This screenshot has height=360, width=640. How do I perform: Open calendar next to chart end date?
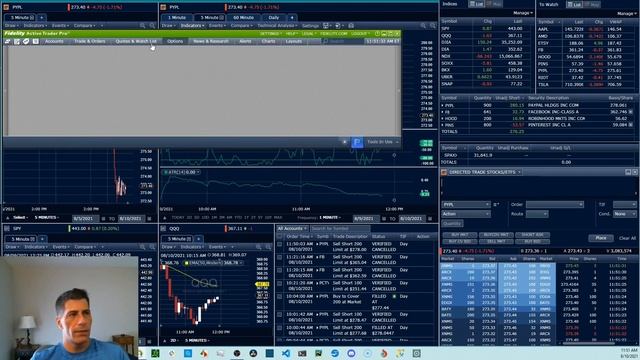[430, 219]
